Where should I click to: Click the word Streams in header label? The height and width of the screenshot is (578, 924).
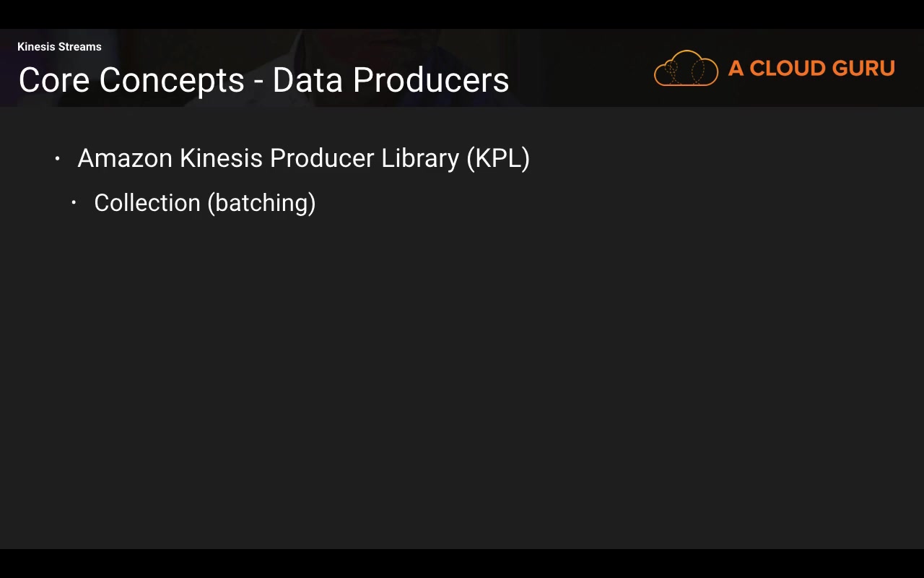point(79,47)
